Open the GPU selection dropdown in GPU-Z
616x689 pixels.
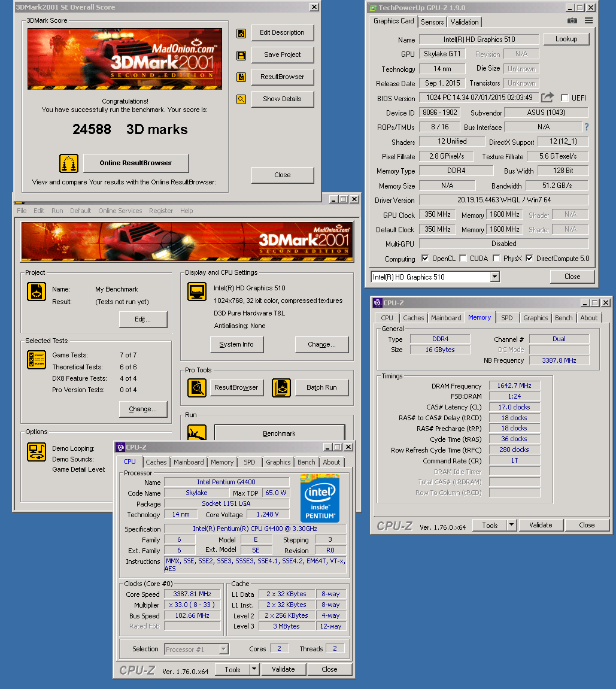494,277
